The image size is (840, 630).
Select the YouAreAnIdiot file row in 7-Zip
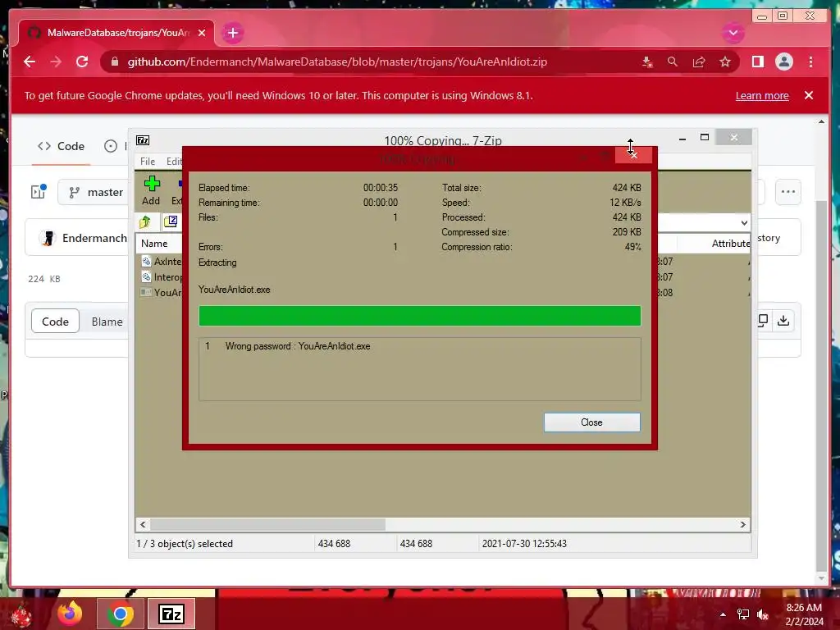point(162,293)
